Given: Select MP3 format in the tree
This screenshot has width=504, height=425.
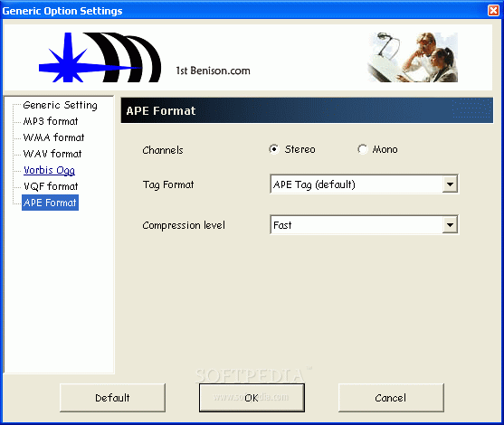Looking at the screenshot, I should click(51, 121).
